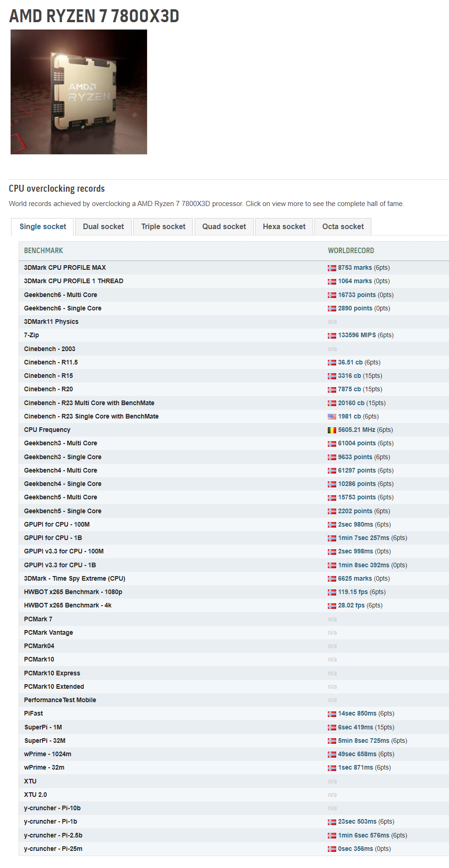Open the 2sec 998ms record link
The width and height of the screenshot is (449, 868).
point(356,551)
